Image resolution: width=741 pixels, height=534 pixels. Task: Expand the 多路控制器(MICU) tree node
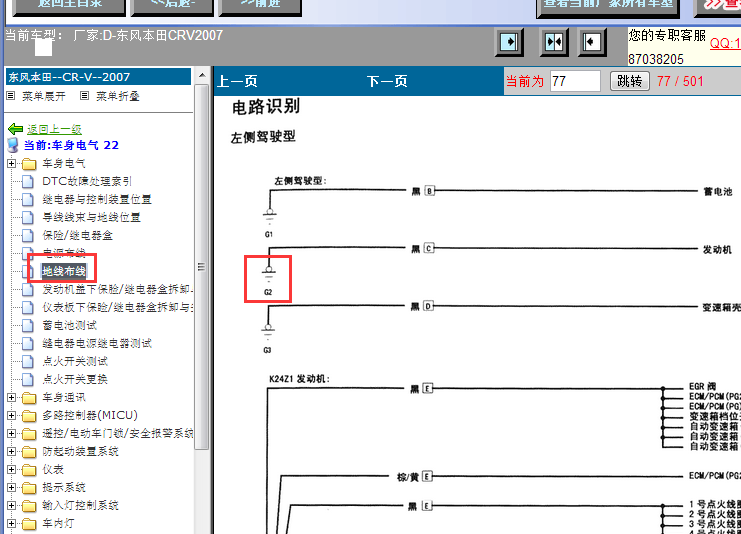[x=12, y=415]
